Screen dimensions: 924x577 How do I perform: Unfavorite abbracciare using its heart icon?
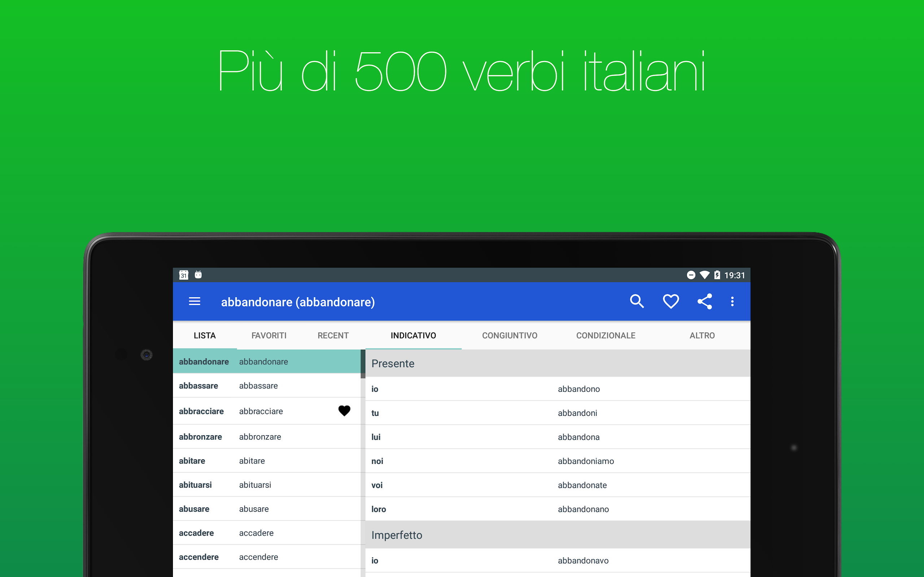pyautogui.click(x=344, y=411)
